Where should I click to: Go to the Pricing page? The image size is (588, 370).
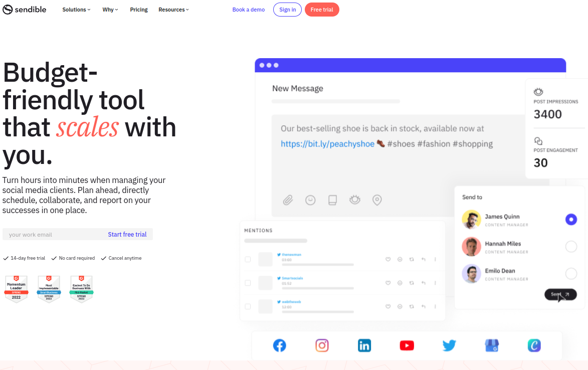point(138,9)
